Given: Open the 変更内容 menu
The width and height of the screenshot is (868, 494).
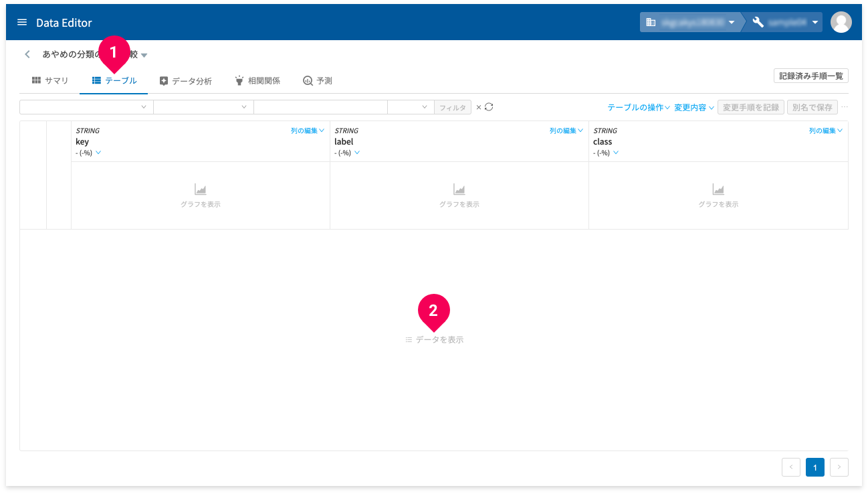Looking at the screenshot, I should tap(694, 107).
